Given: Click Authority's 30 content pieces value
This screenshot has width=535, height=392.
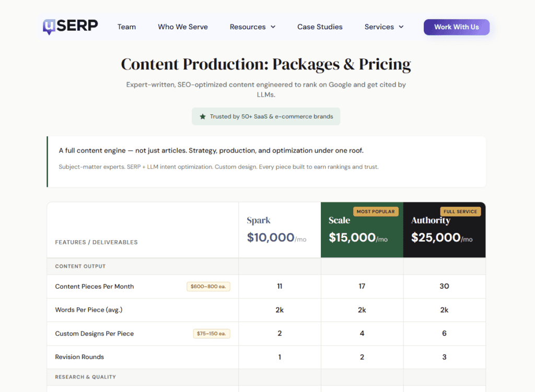Looking at the screenshot, I should click(x=444, y=287).
